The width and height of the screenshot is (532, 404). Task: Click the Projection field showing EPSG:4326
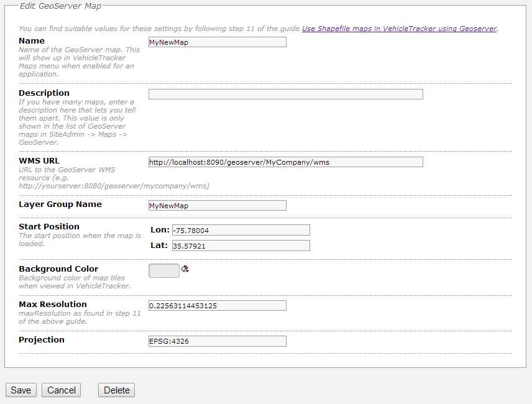click(217, 341)
